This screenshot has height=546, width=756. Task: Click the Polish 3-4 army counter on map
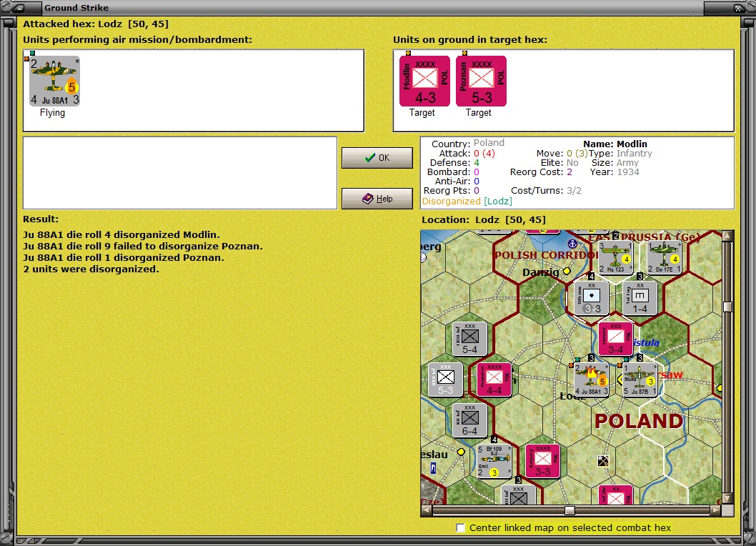[x=616, y=339]
